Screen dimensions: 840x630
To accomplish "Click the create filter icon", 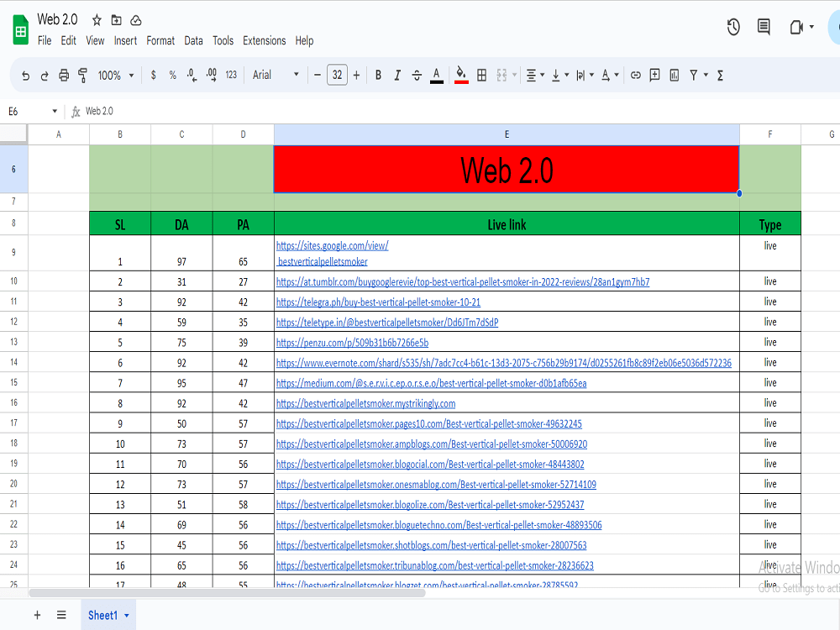I will pyautogui.click(x=694, y=76).
